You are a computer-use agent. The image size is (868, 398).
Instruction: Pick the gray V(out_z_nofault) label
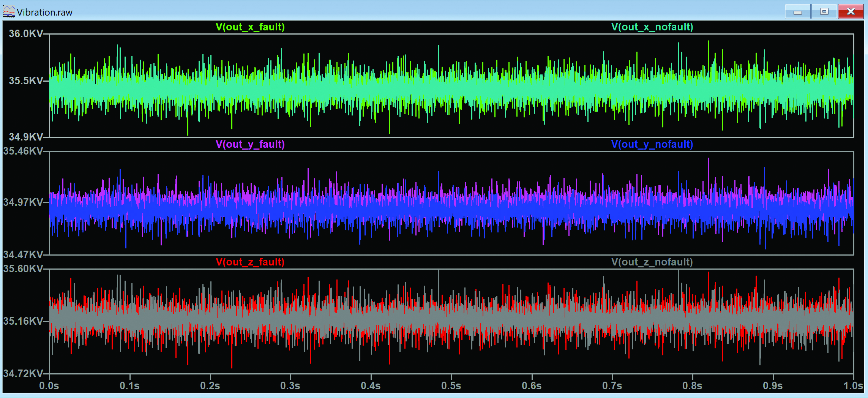pos(652,262)
